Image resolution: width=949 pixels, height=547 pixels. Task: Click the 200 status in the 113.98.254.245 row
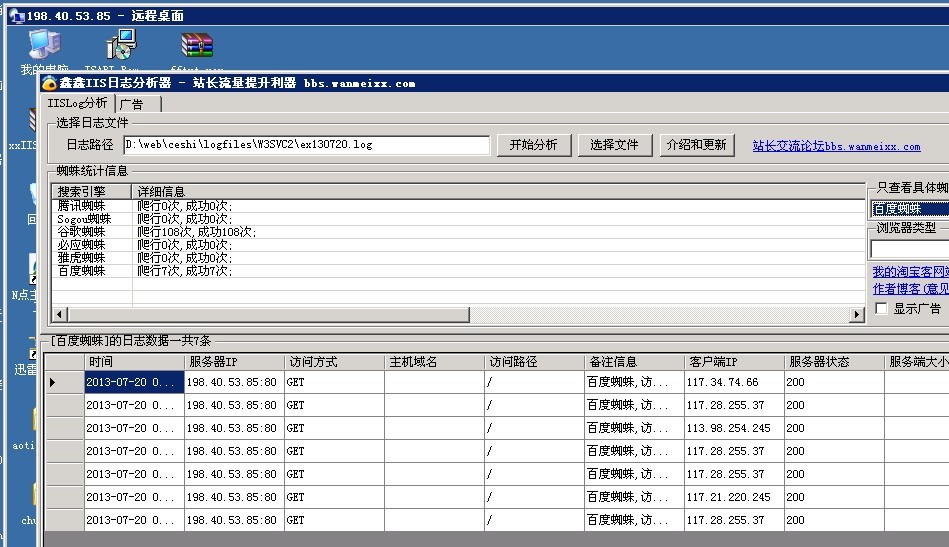point(834,428)
